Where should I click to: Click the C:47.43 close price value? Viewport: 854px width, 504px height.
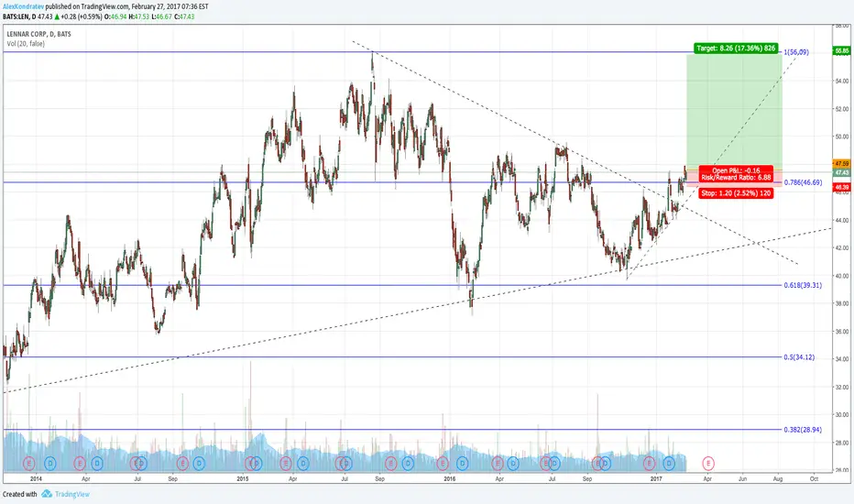(184, 16)
